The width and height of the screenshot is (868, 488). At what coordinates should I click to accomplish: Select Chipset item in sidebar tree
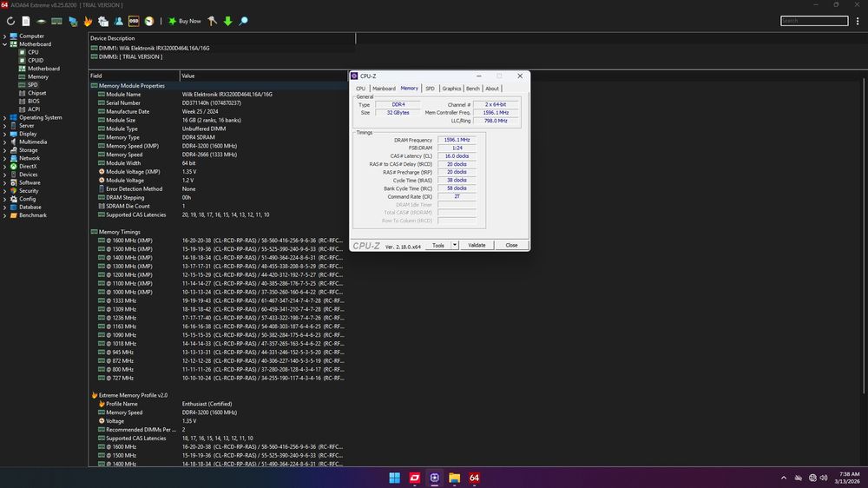(36, 93)
